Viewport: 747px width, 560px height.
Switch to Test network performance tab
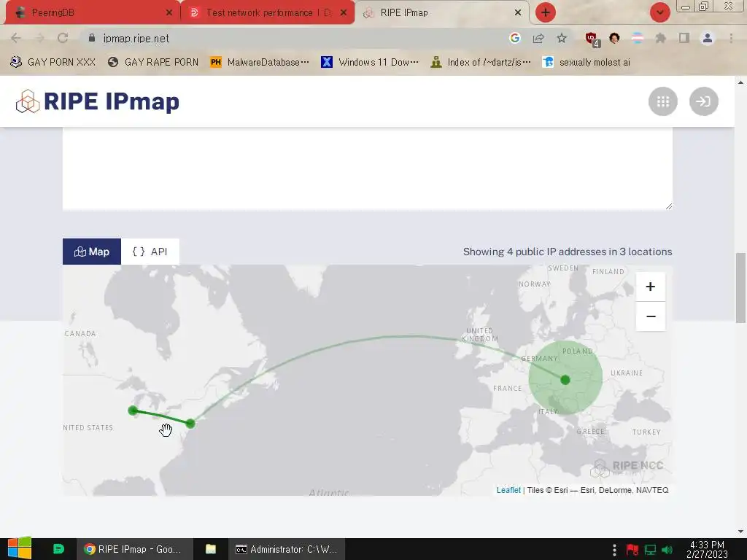pos(268,12)
